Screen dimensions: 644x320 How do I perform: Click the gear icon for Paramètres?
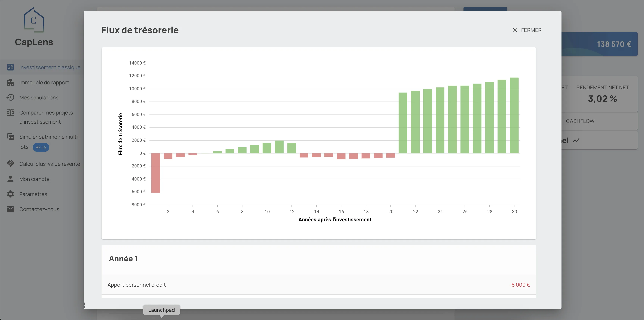pyautogui.click(x=10, y=194)
